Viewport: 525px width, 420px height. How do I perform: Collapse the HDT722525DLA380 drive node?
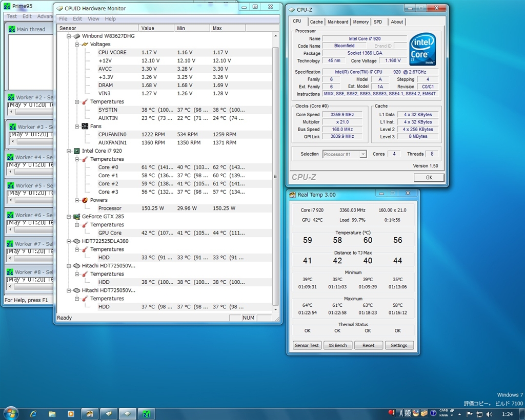click(x=69, y=241)
